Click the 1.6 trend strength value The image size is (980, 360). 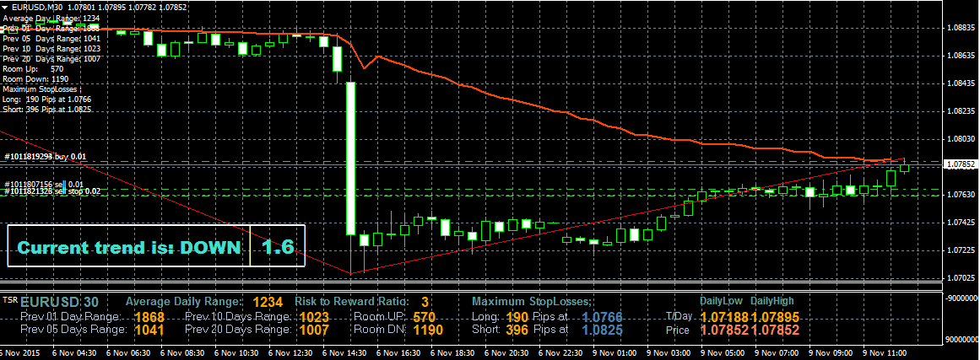[x=277, y=248]
